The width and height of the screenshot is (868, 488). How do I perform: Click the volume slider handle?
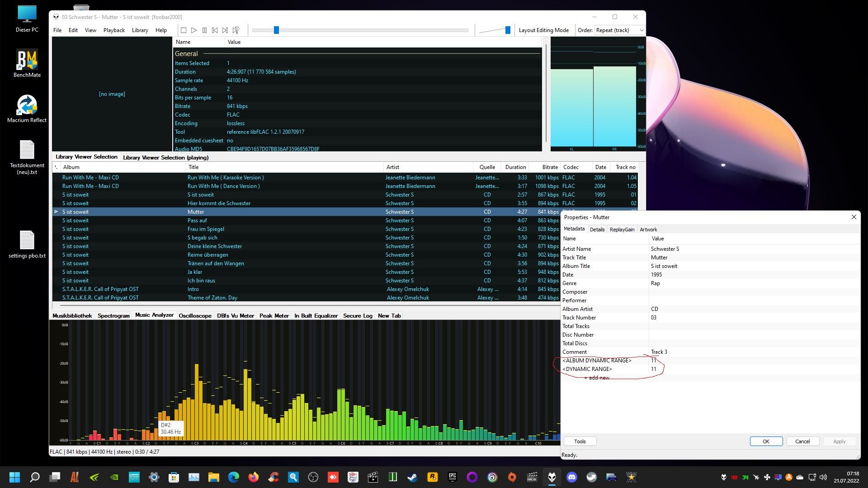tap(508, 30)
